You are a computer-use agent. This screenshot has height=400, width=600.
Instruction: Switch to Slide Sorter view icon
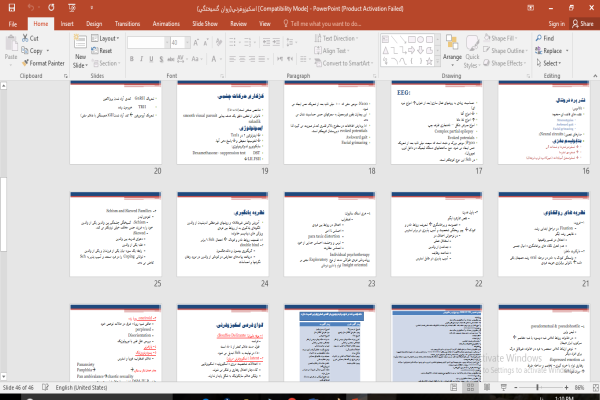tap(470, 387)
